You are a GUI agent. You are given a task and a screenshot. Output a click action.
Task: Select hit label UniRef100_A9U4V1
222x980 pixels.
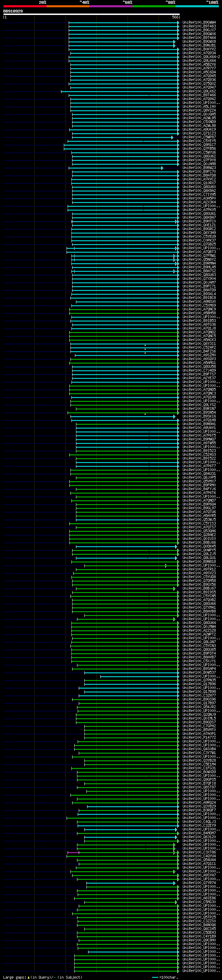(x=199, y=428)
